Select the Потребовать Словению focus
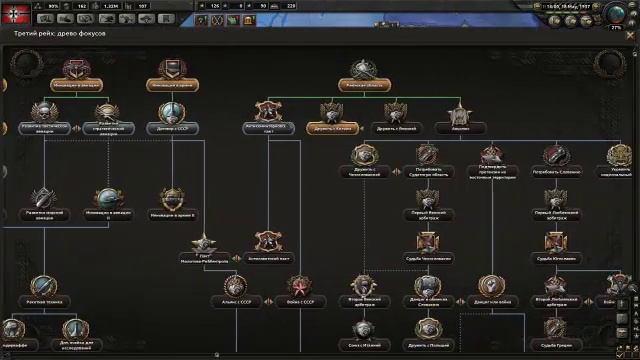 [556, 172]
